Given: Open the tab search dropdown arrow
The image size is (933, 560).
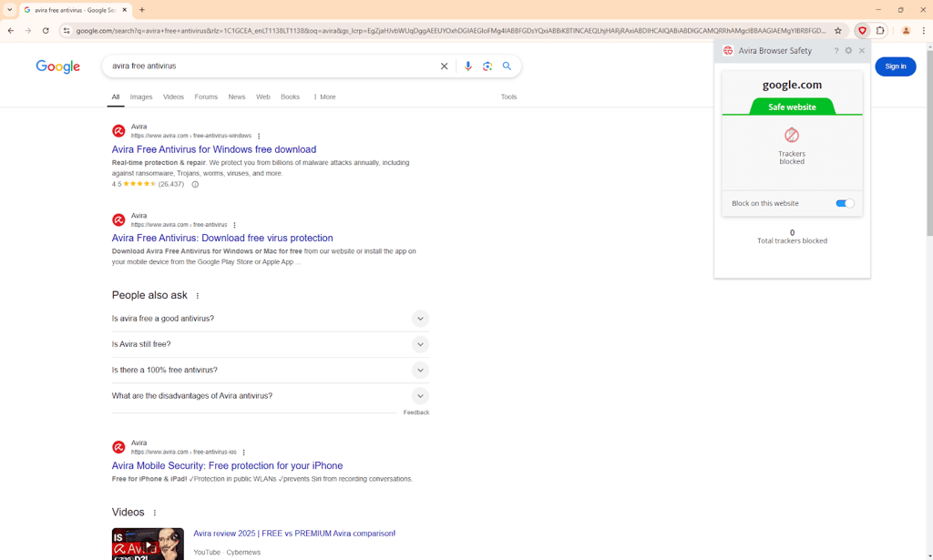Looking at the screenshot, I should 9,10.
